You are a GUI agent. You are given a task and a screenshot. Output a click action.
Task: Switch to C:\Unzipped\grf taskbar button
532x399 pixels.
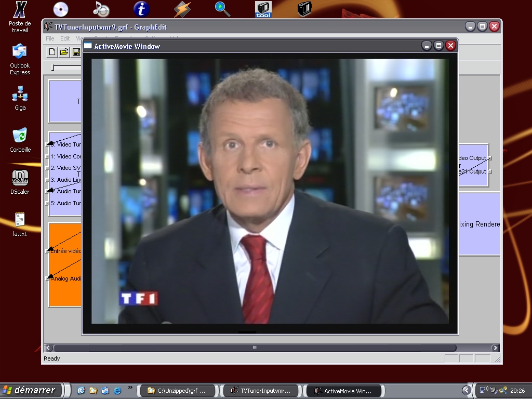point(178,391)
